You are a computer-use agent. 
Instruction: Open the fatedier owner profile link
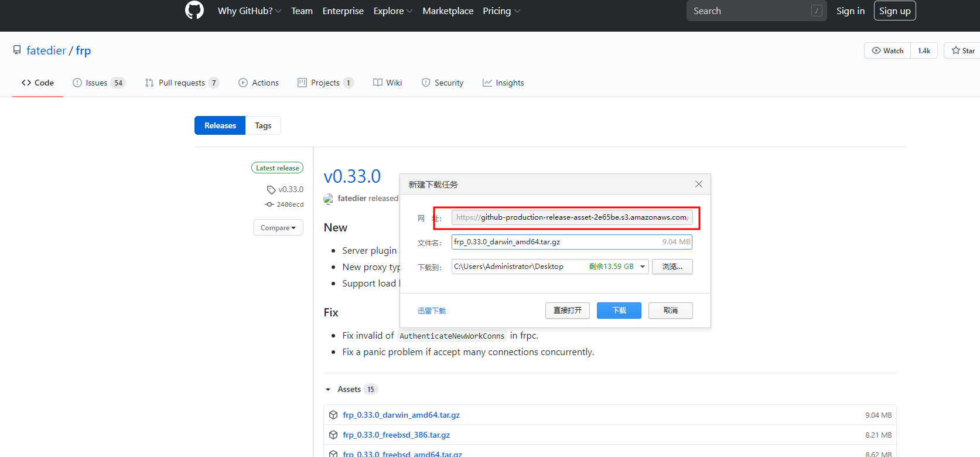point(46,50)
